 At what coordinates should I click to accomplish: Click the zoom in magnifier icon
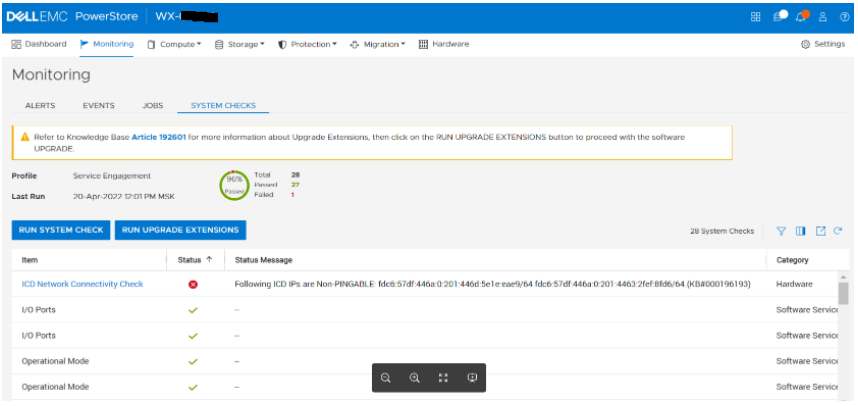tap(415, 378)
